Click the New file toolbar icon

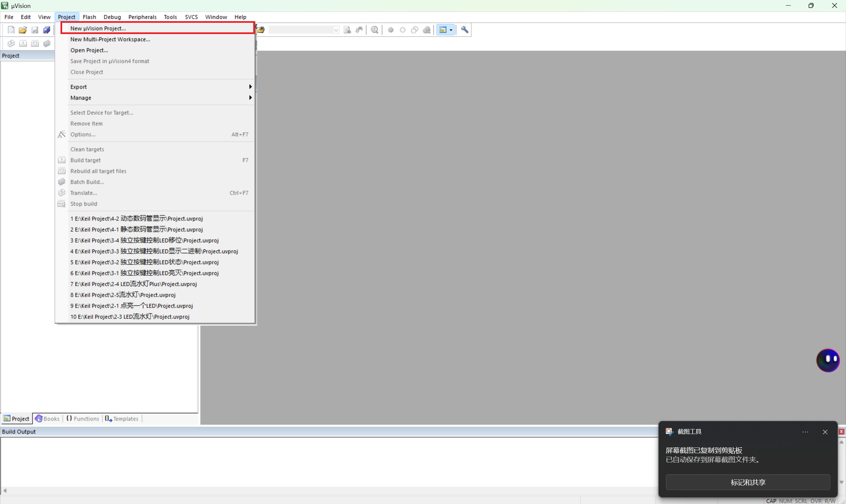(11, 30)
